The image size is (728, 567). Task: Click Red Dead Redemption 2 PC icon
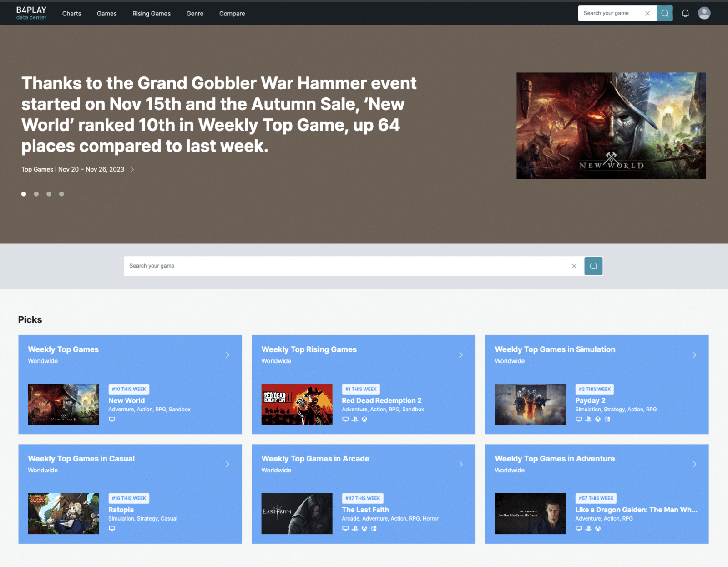tap(345, 419)
